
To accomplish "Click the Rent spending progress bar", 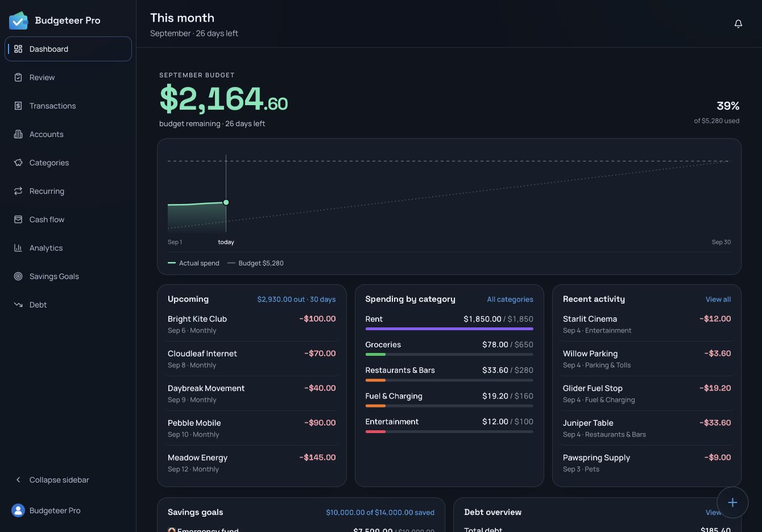I will (x=449, y=329).
